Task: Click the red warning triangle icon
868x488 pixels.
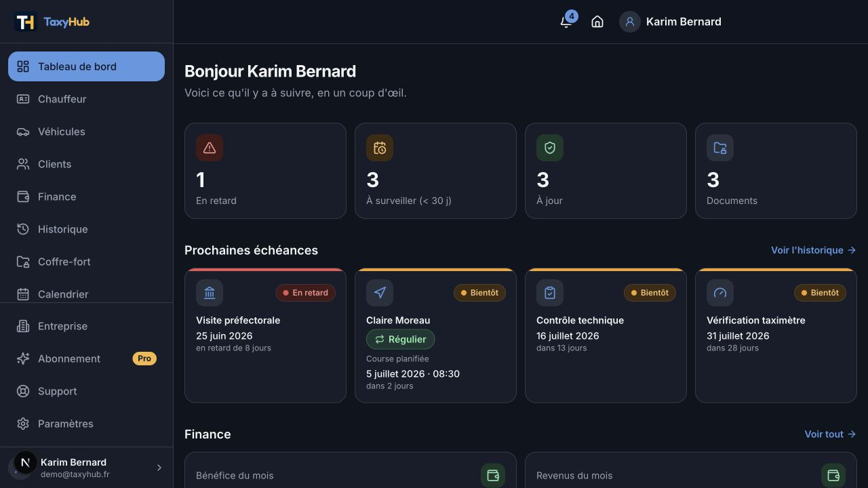Action: (210, 148)
